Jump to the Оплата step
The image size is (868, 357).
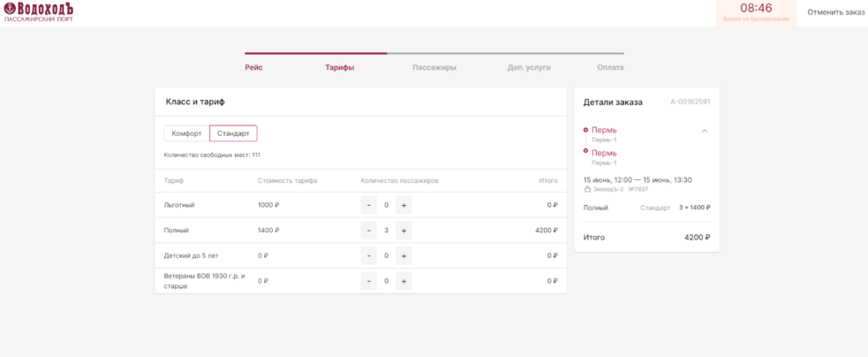610,68
